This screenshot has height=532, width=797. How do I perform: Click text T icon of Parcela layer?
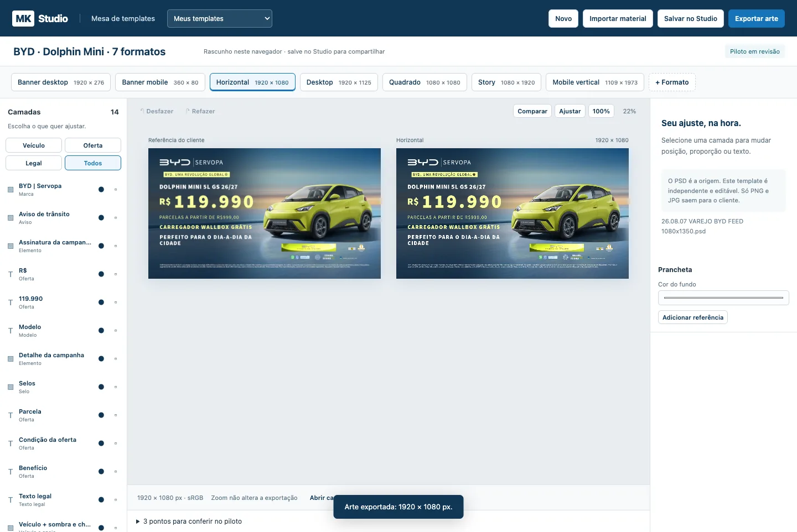pos(11,415)
